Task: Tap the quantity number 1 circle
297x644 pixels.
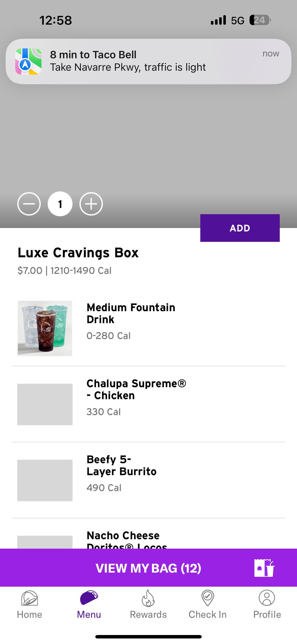Action: (x=60, y=204)
